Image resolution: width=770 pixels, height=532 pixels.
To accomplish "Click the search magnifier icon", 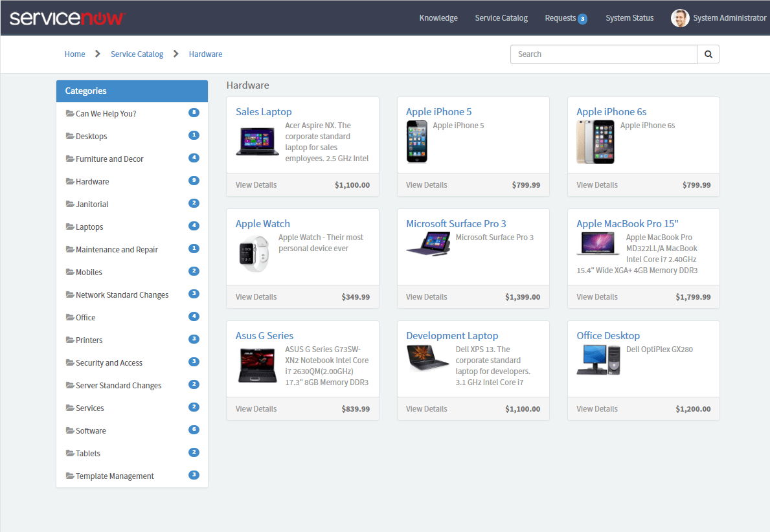I will [x=708, y=54].
